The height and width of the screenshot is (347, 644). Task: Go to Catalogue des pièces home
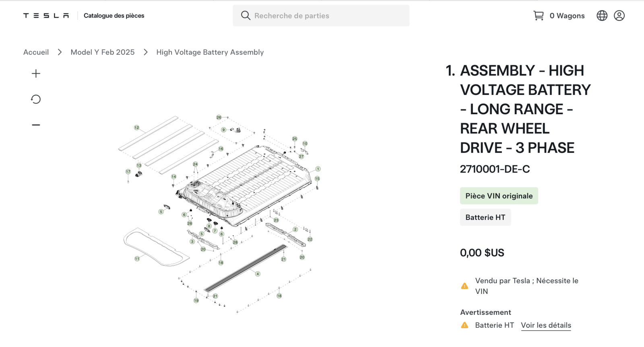114,16
